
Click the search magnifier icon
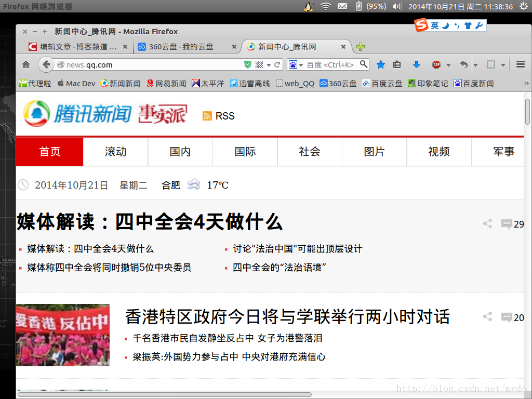click(364, 64)
